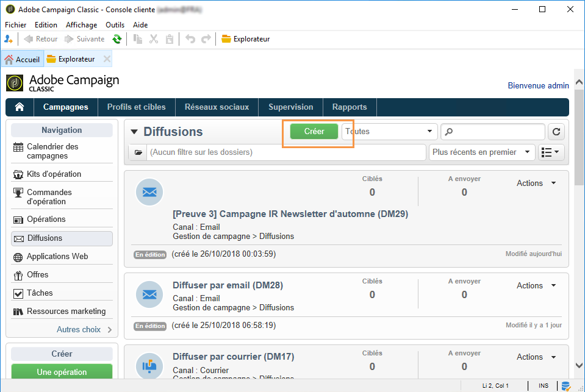The height and width of the screenshot is (392, 585).
Task: Click the copy icon in toolbar
Action: [x=138, y=39]
